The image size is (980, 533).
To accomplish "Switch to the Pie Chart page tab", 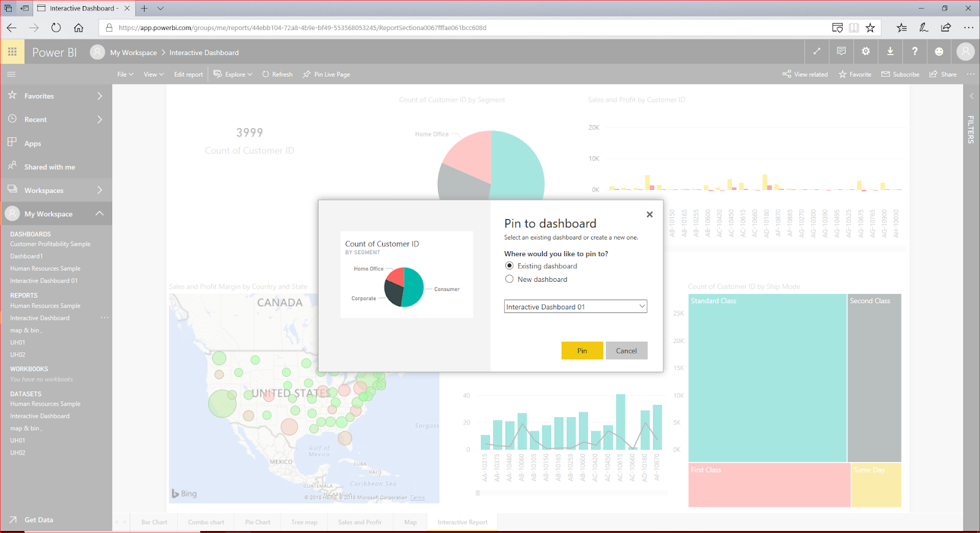I will click(x=257, y=522).
